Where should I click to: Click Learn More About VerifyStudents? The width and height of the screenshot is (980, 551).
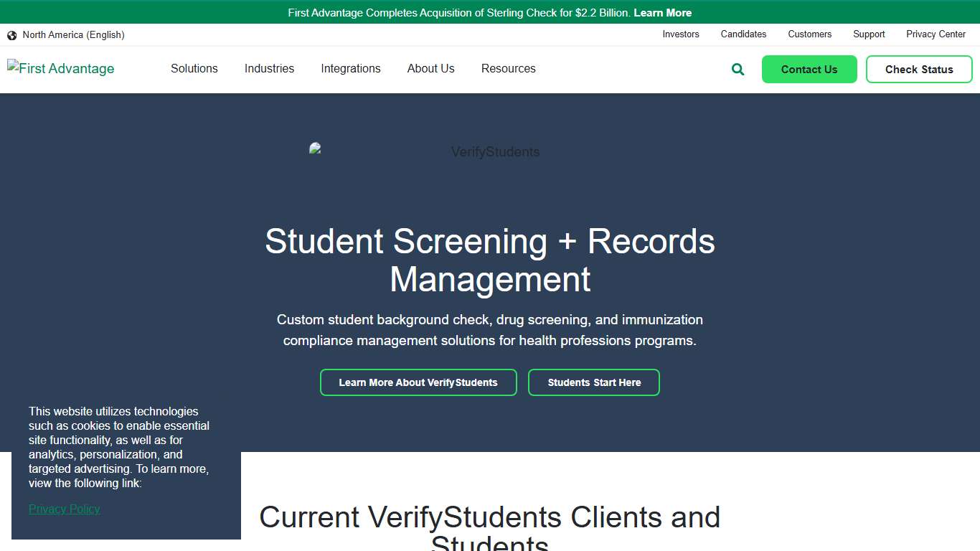[x=418, y=382]
